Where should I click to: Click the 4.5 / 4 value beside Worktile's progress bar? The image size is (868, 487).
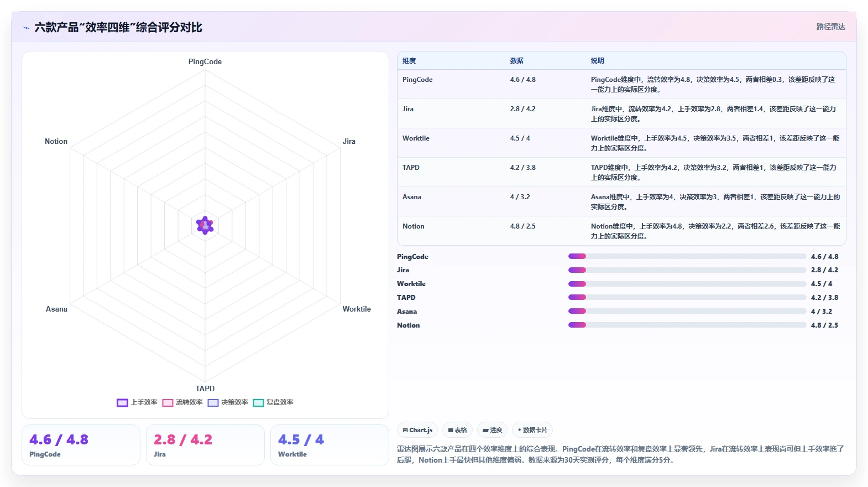coord(822,284)
